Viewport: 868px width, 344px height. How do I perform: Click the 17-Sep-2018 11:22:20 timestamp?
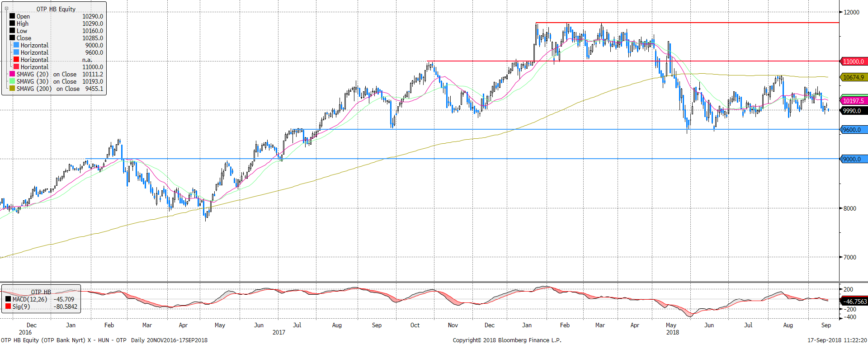(837, 340)
